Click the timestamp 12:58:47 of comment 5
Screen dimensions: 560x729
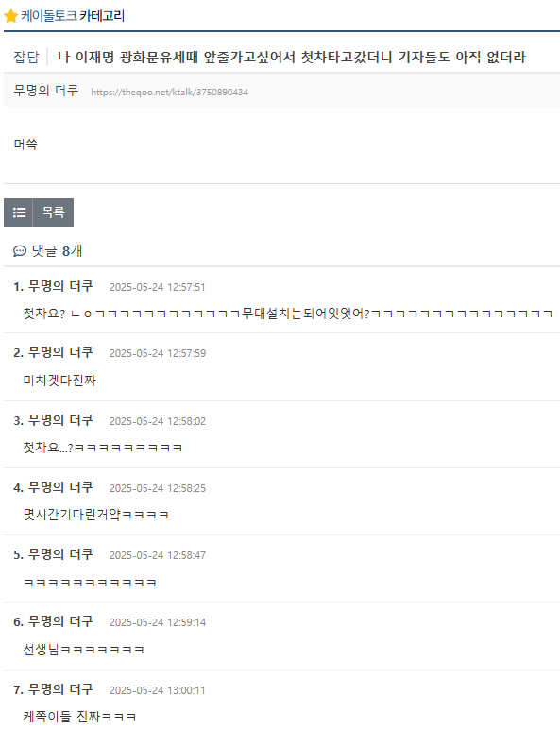coord(157,555)
